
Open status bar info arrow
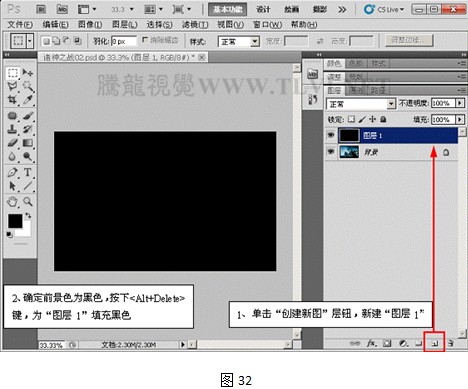coord(183,344)
